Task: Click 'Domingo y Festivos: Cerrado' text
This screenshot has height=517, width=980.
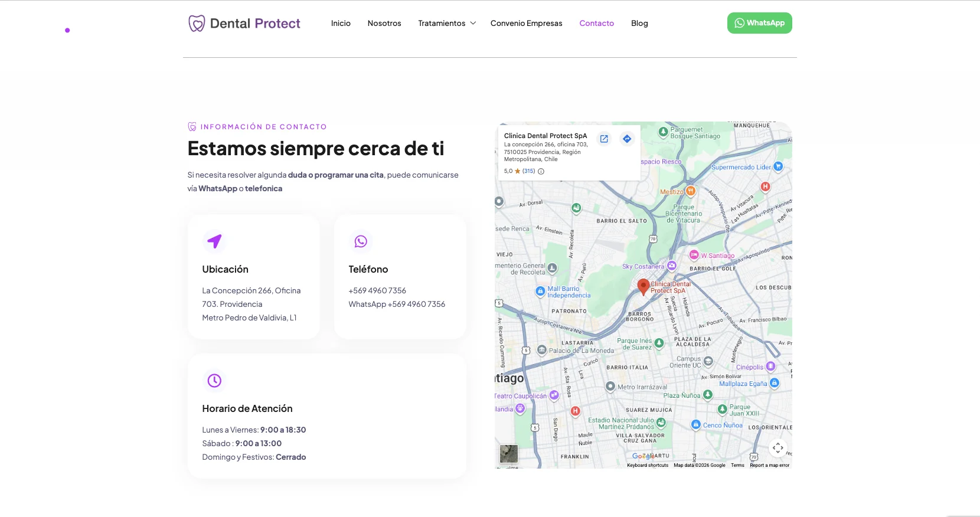Action: [x=254, y=457]
